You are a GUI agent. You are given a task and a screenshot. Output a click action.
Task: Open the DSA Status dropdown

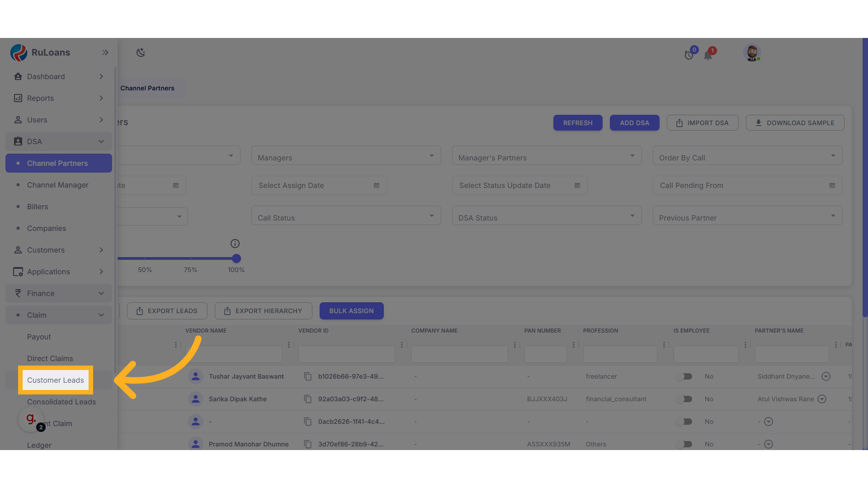pos(547,216)
